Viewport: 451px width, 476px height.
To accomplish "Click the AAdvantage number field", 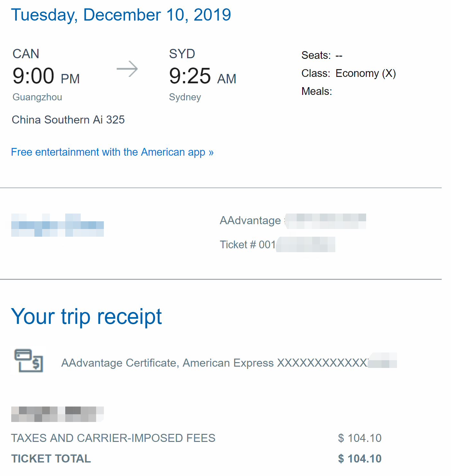I will [x=293, y=221].
